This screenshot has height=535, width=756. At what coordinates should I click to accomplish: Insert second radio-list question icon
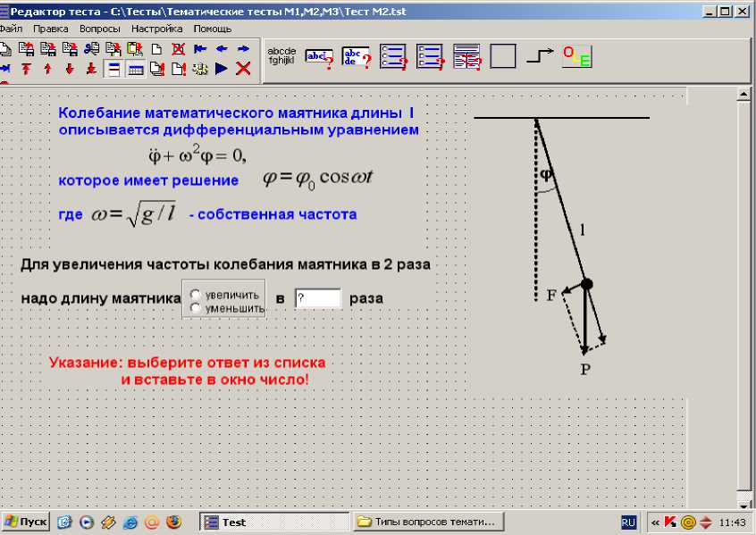point(430,57)
